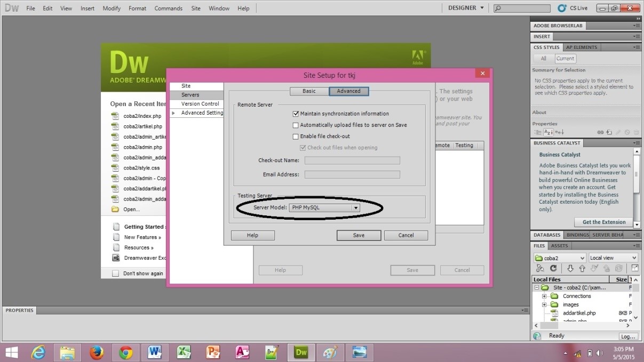
Task: Collapse the Site - coba2 root folder
Action: click(536, 287)
